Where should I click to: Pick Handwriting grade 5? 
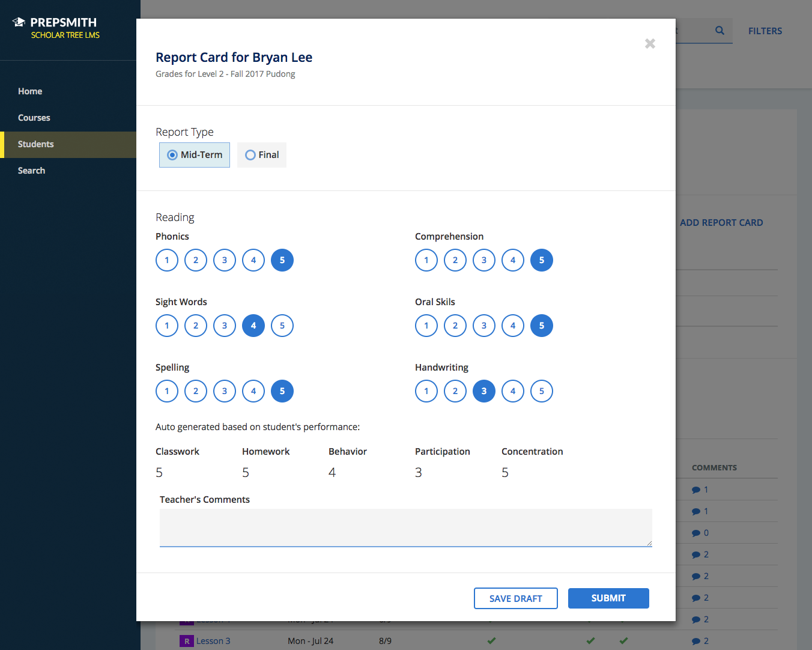542,391
